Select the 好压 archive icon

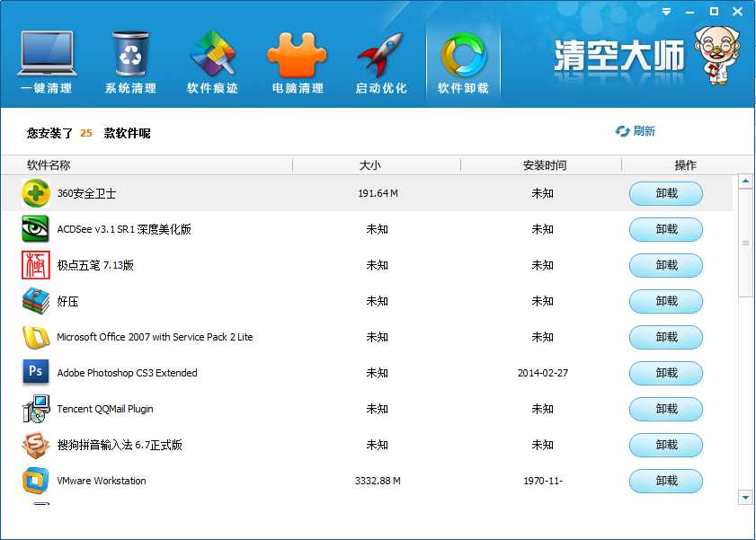point(36,301)
